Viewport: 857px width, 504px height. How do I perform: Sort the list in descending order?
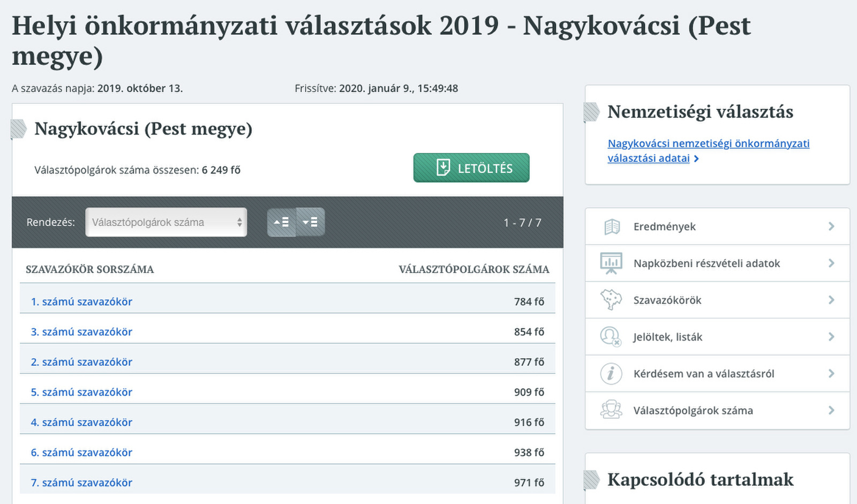[x=310, y=222]
